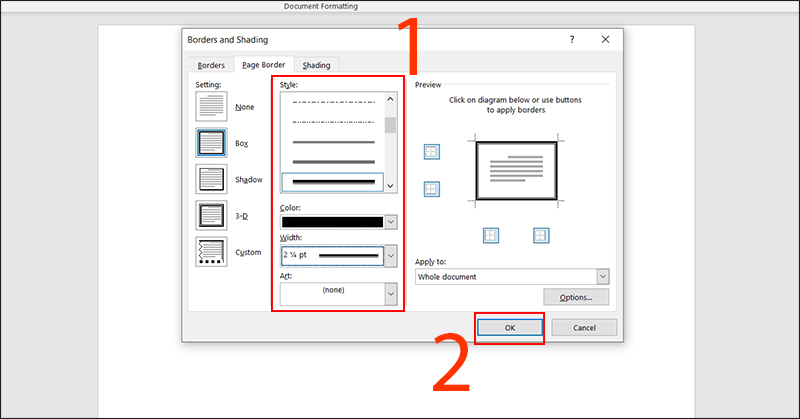
Task: Choose the Custom border setting icon
Action: pyautogui.click(x=211, y=252)
